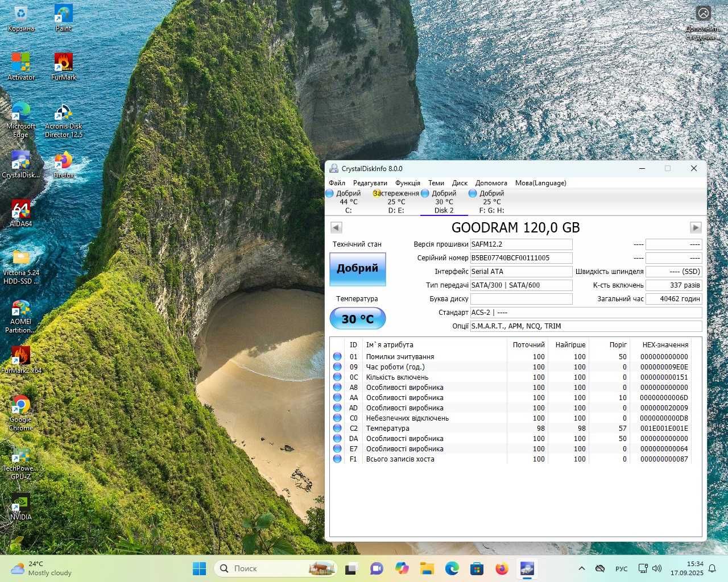
Task: Click the status orb for attribute 01
Action: coord(337,357)
